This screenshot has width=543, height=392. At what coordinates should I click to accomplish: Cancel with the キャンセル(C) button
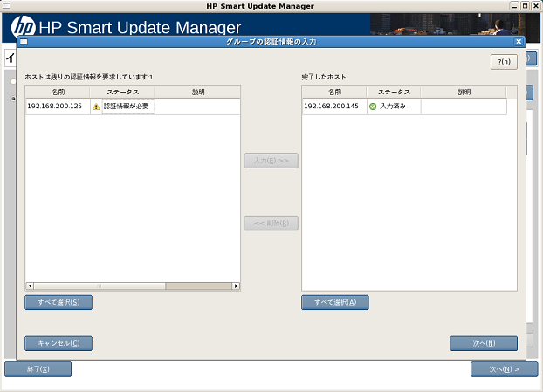(x=58, y=343)
